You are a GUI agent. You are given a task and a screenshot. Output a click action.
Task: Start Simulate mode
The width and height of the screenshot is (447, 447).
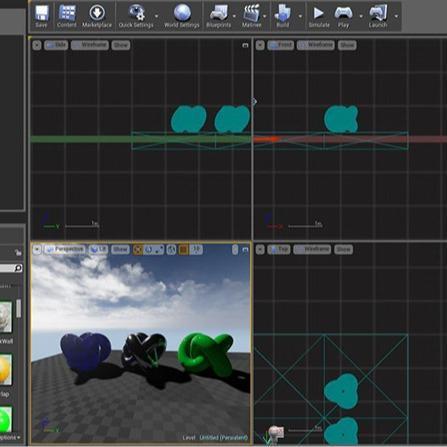tap(319, 16)
